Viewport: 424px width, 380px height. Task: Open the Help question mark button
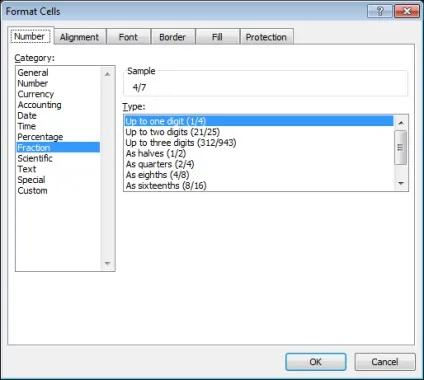380,11
